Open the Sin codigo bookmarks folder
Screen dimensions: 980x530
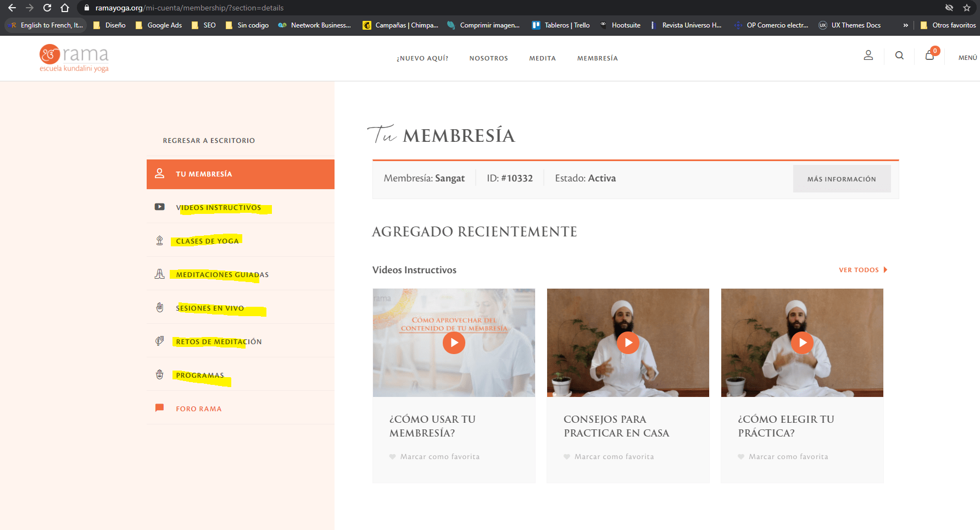(247, 25)
